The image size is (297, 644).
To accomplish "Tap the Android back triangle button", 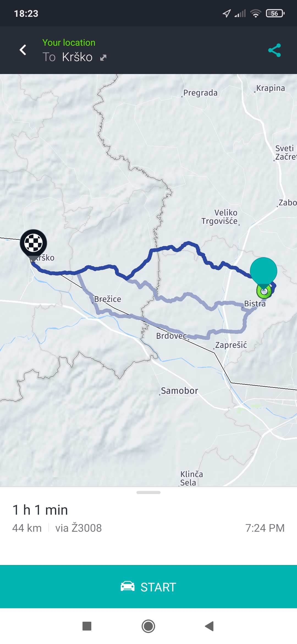I will 210,626.
